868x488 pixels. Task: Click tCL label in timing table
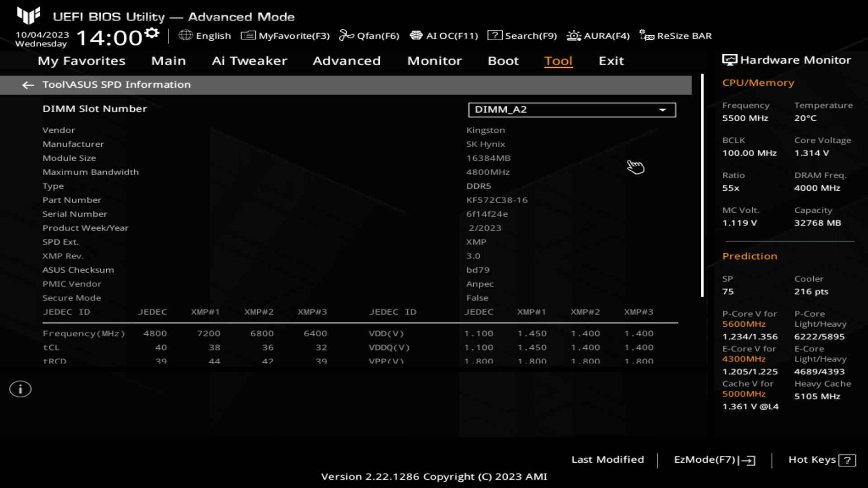pos(51,347)
